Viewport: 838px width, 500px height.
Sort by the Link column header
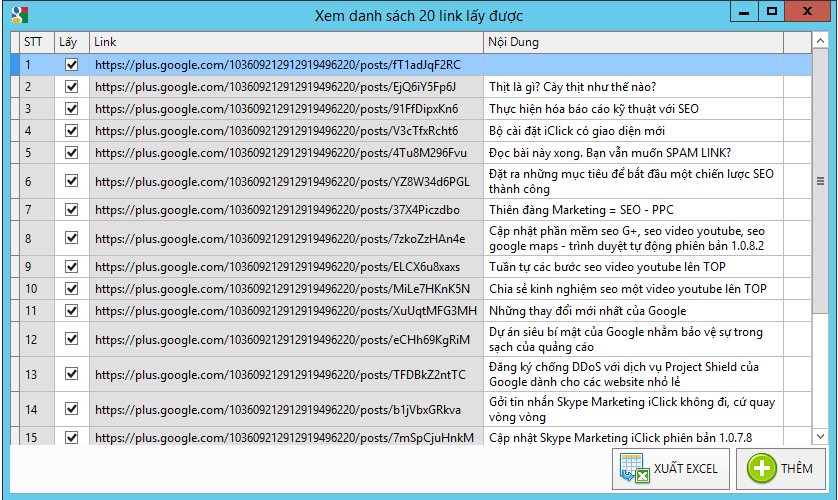click(286, 42)
